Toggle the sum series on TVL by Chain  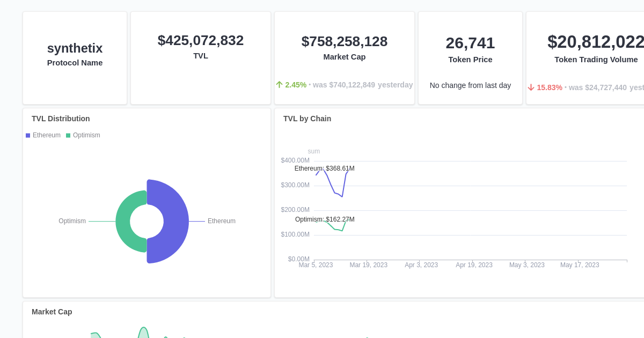(313, 151)
